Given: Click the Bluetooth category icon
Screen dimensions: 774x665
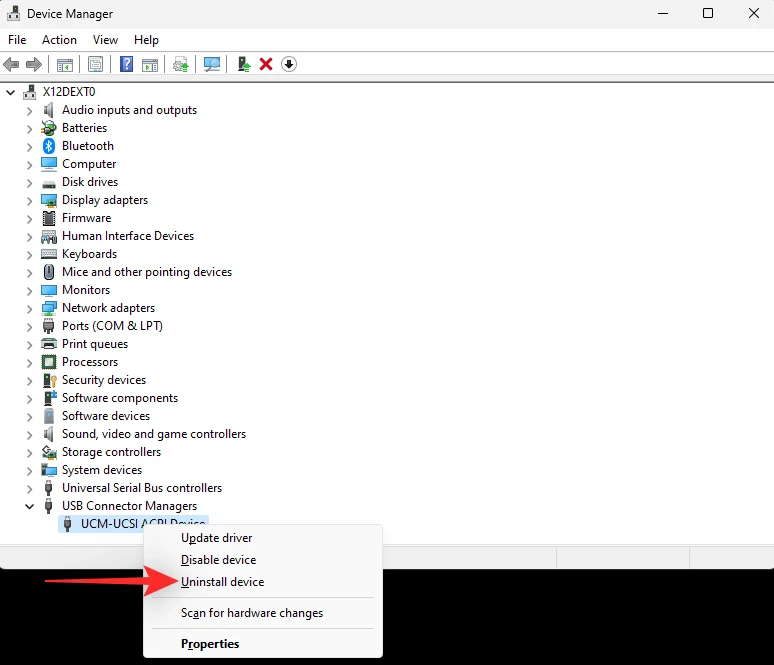Looking at the screenshot, I should click(49, 146).
